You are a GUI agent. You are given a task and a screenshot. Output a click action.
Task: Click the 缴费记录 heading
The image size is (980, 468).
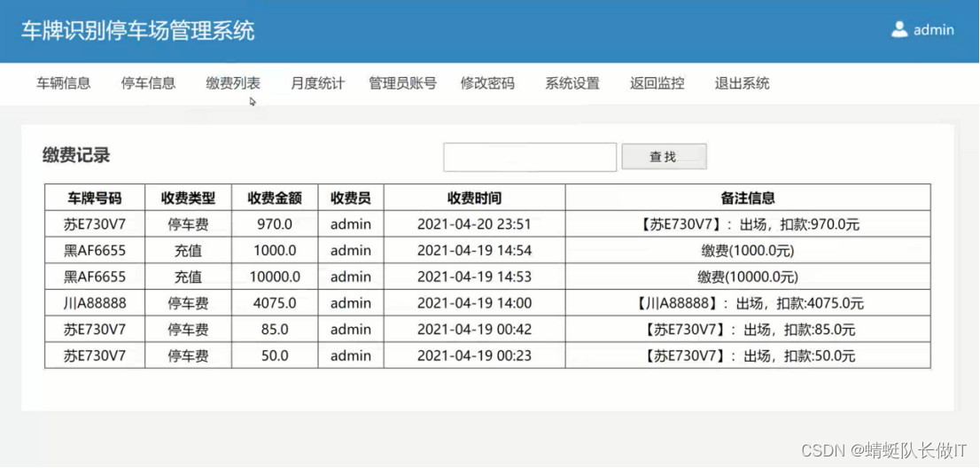click(x=76, y=156)
